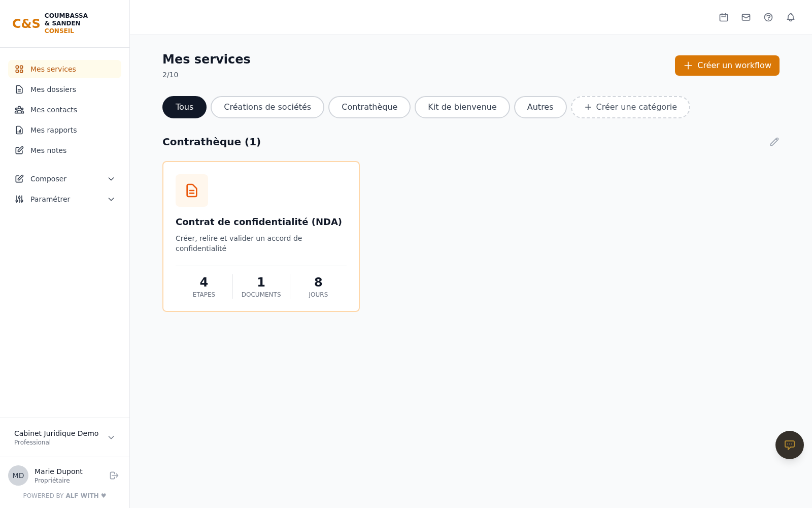Screen dimensions: 812x508
Task: Click Créer un workflow button
Action: point(727,66)
